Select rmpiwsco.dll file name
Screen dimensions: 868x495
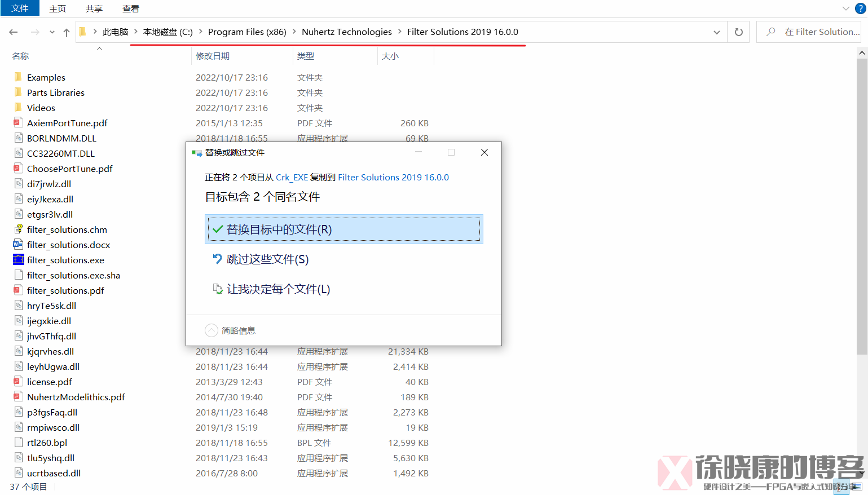pyautogui.click(x=53, y=427)
